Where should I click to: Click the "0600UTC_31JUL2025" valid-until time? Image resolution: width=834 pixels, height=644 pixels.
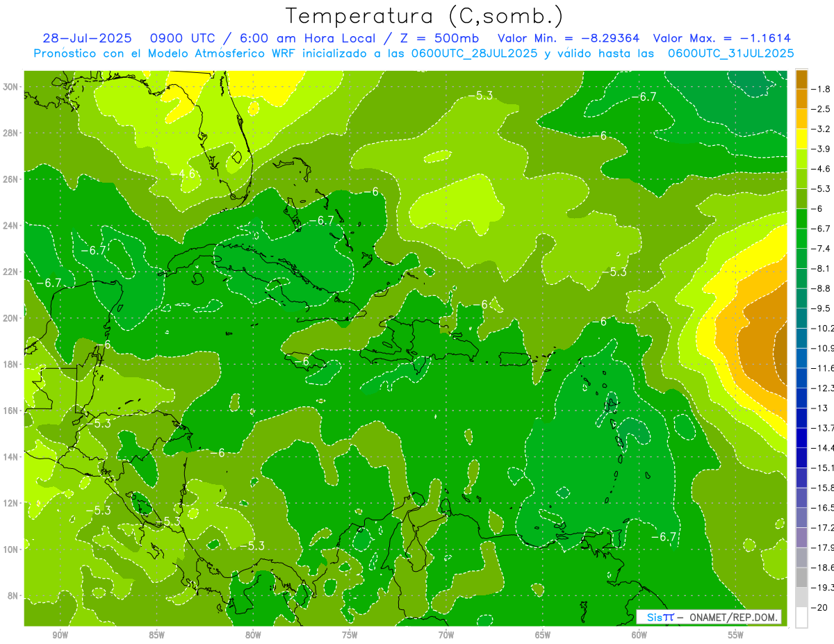(x=730, y=53)
